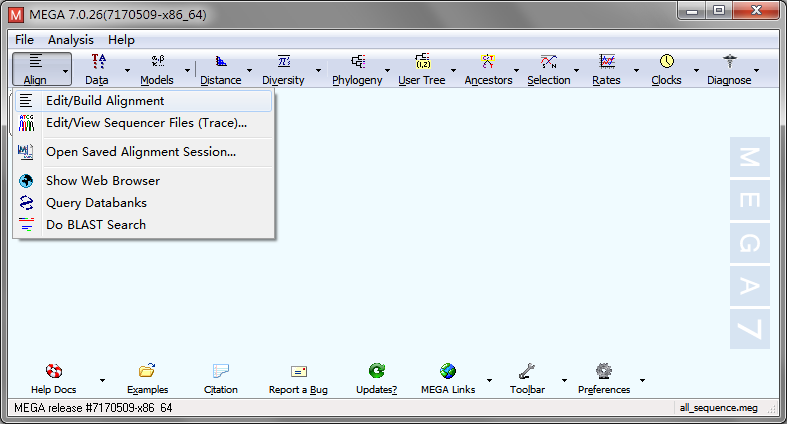
Task: Expand the Distance dropdown arrow
Action: 249,70
